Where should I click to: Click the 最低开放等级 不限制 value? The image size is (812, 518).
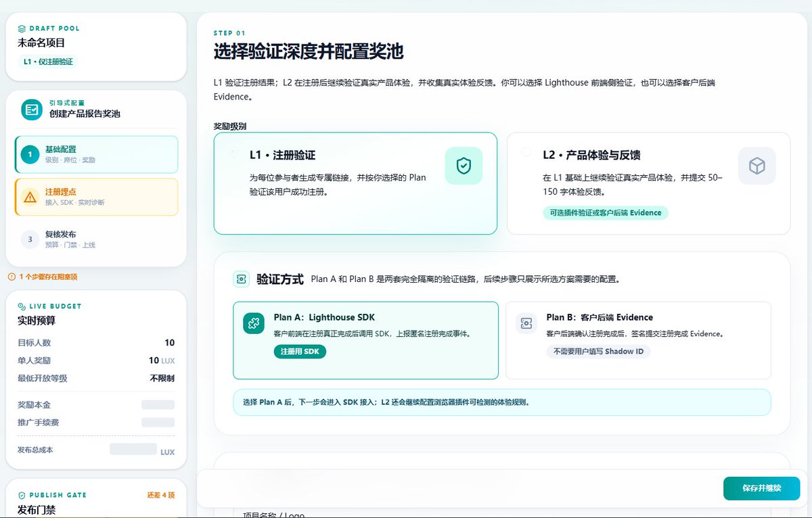[x=162, y=378]
